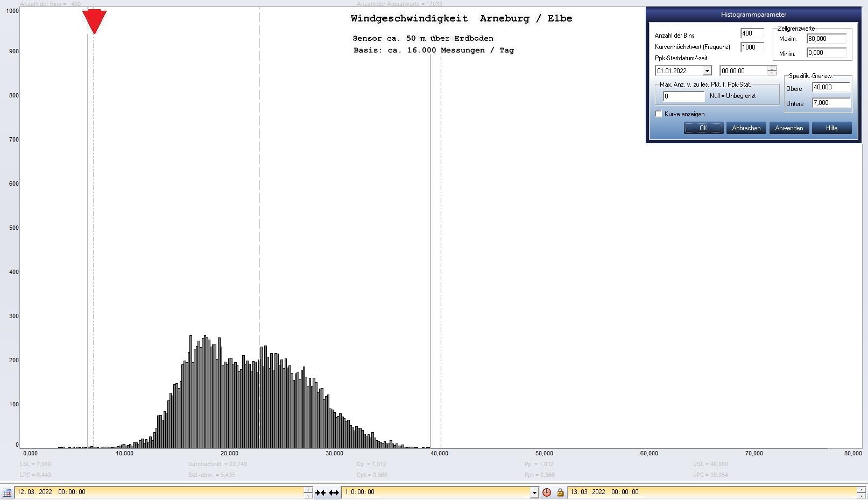Click the Histogrammparameter dialog title bar
Image resolution: width=868 pixels, height=500 pixels.
point(753,15)
